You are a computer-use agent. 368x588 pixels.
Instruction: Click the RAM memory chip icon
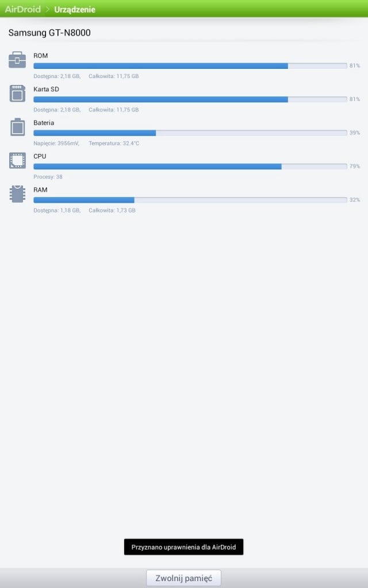point(17,194)
